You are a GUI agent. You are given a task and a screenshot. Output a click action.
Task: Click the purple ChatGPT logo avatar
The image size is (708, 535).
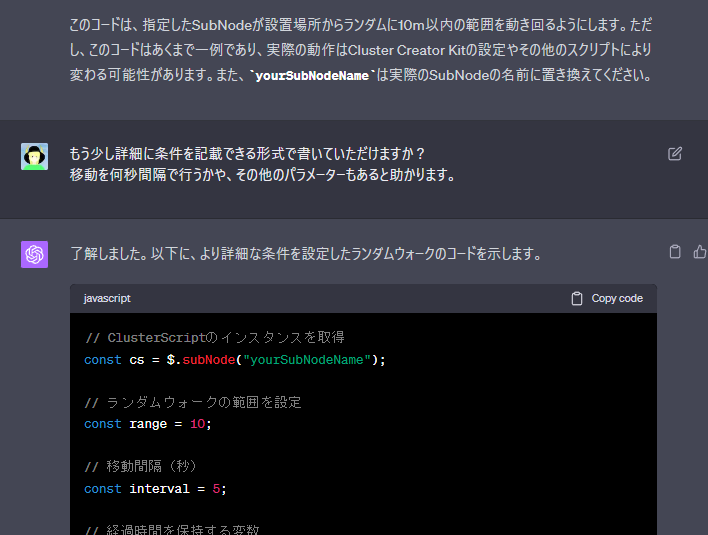click(x=34, y=254)
